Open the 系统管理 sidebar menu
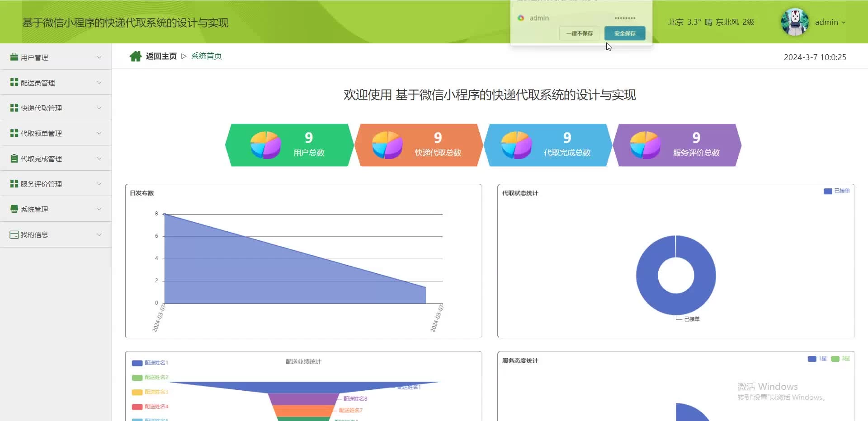868x421 pixels. [56, 209]
